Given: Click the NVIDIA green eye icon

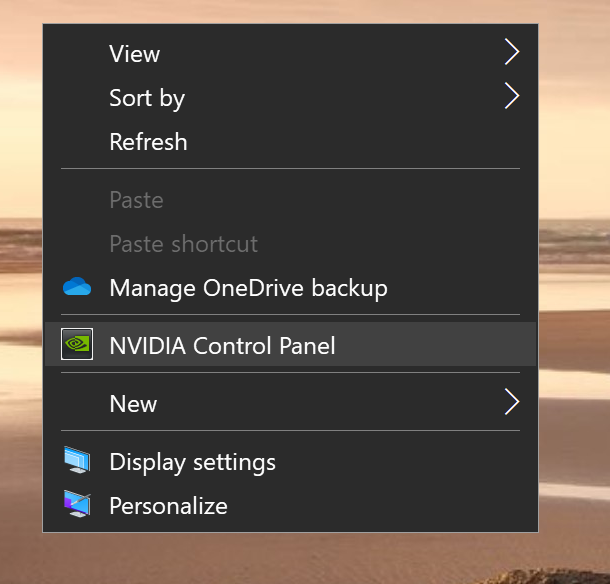Looking at the screenshot, I should pos(77,344).
